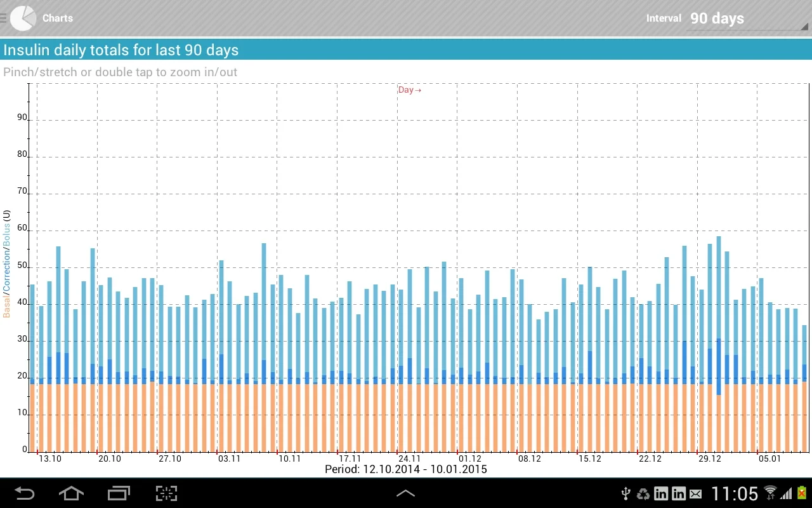Click the 01.12 date label
The image size is (812, 508).
(470, 458)
